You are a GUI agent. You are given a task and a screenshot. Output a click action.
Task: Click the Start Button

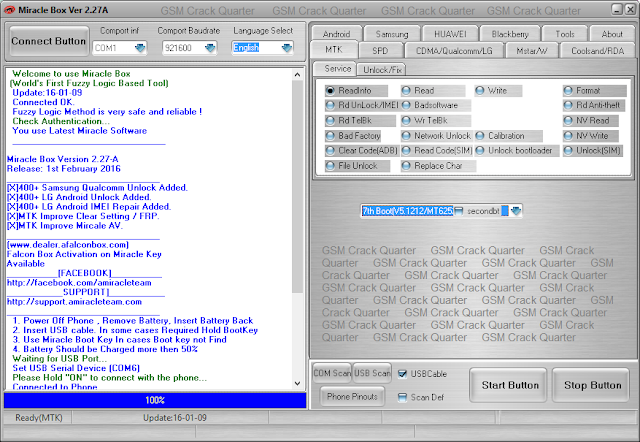(x=510, y=385)
